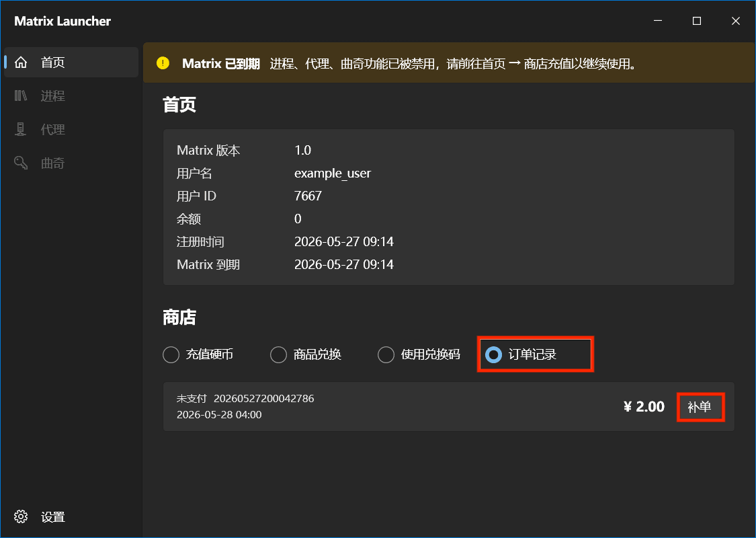Select the 订单记录 radio button
The image size is (756, 538).
click(x=494, y=354)
